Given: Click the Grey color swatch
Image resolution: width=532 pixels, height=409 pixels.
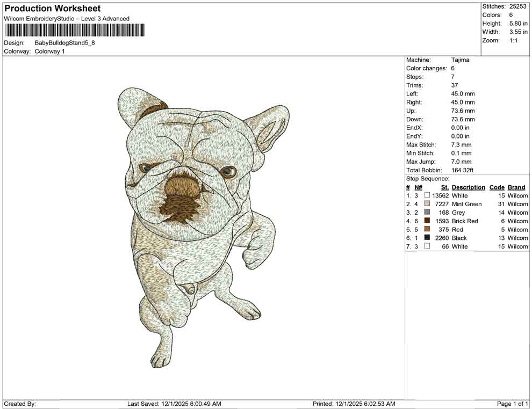Looking at the screenshot, I should click(x=427, y=212).
